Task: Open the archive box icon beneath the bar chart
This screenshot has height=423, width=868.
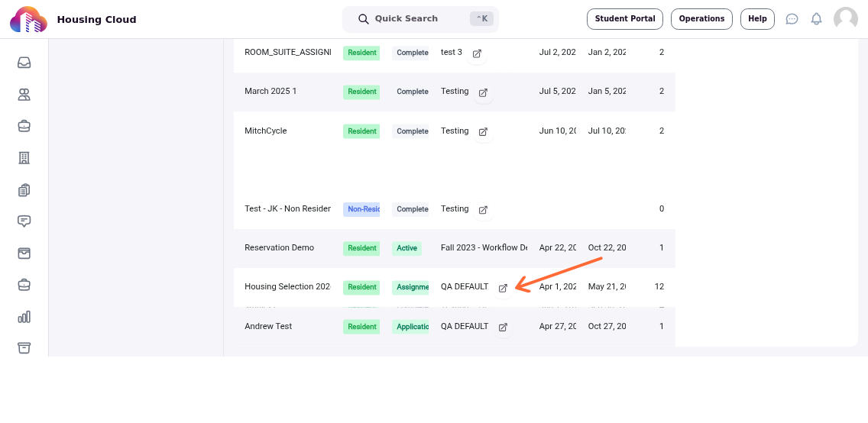Action: (x=24, y=348)
